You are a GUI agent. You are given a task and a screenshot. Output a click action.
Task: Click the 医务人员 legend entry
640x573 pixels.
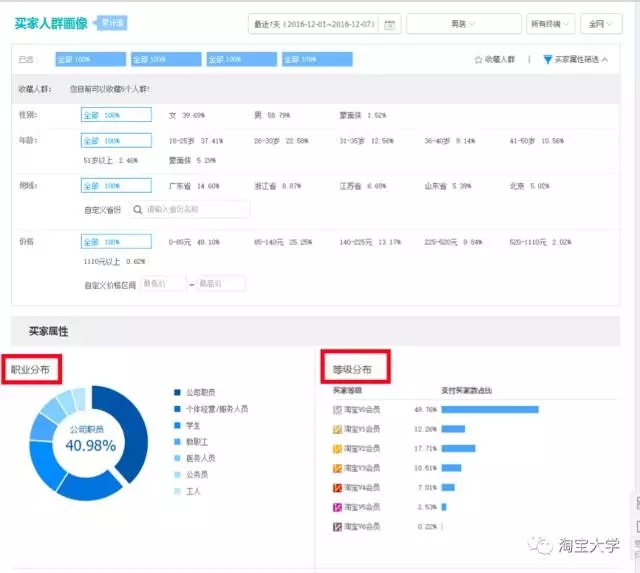click(x=195, y=458)
